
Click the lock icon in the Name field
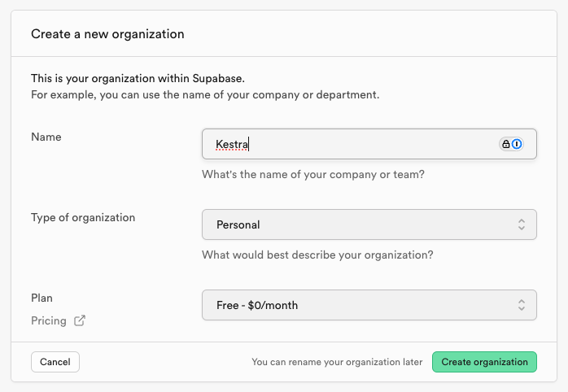click(505, 144)
